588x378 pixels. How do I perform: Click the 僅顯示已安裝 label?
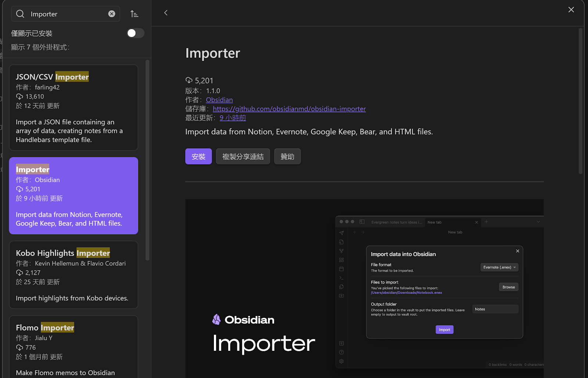[x=32, y=33]
